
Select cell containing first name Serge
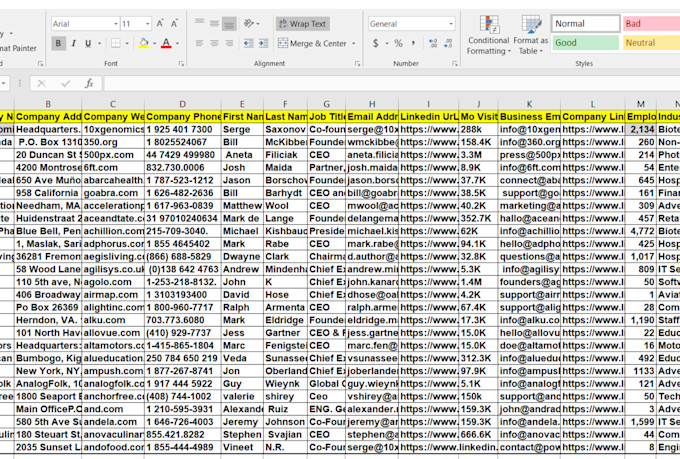point(242,129)
